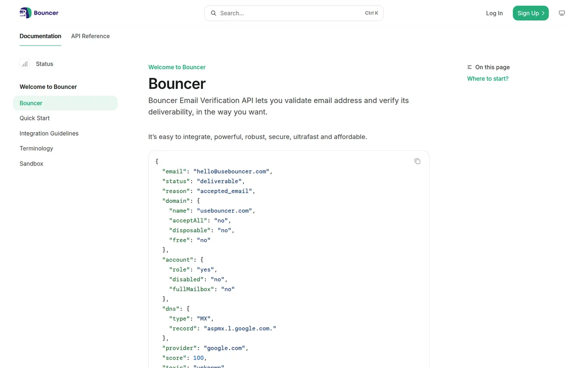Click the Bouncer logo in the header

pos(39,13)
